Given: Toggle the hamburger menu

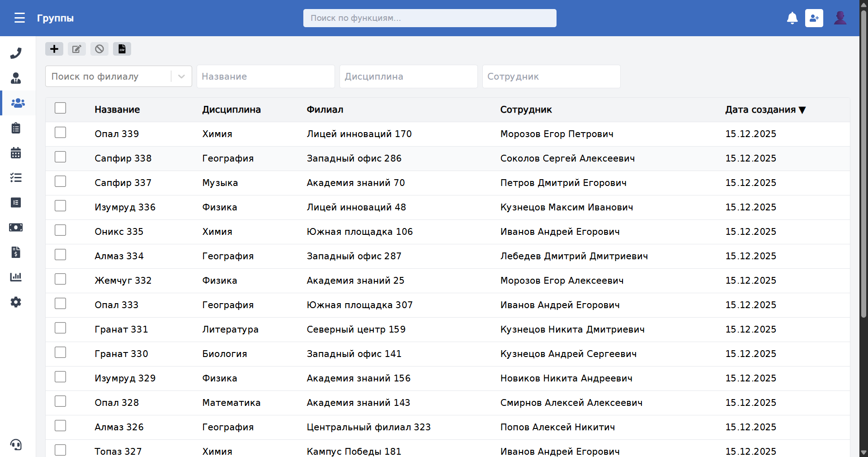Looking at the screenshot, I should point(19,18).
